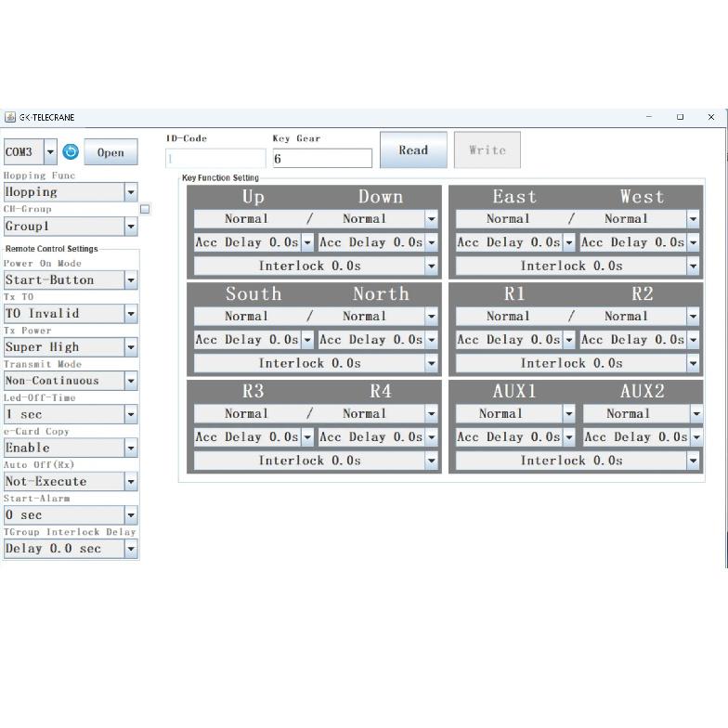Expand the Power On Mode Start-Button dropdown
The image size is (728, 728).
(x=71, y=280)
